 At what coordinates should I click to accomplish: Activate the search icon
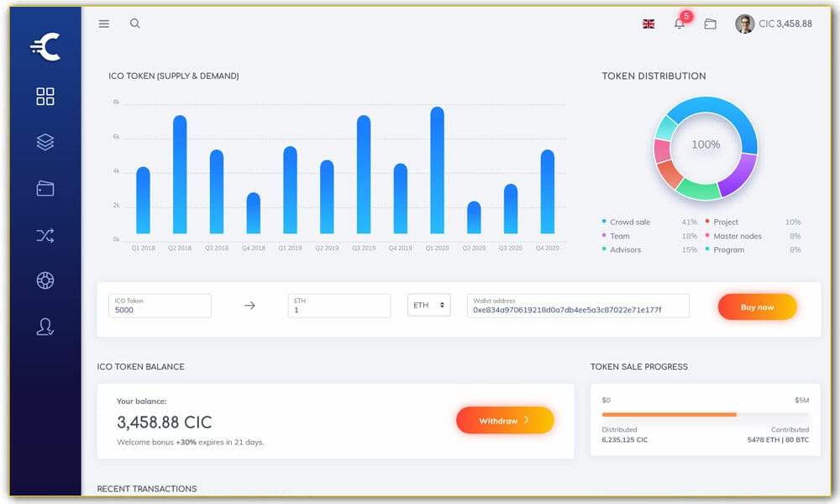click(x=134, y=24)
